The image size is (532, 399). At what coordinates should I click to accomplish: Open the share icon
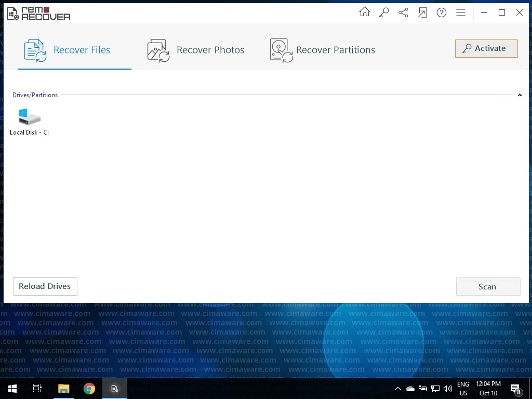(403, 12)
